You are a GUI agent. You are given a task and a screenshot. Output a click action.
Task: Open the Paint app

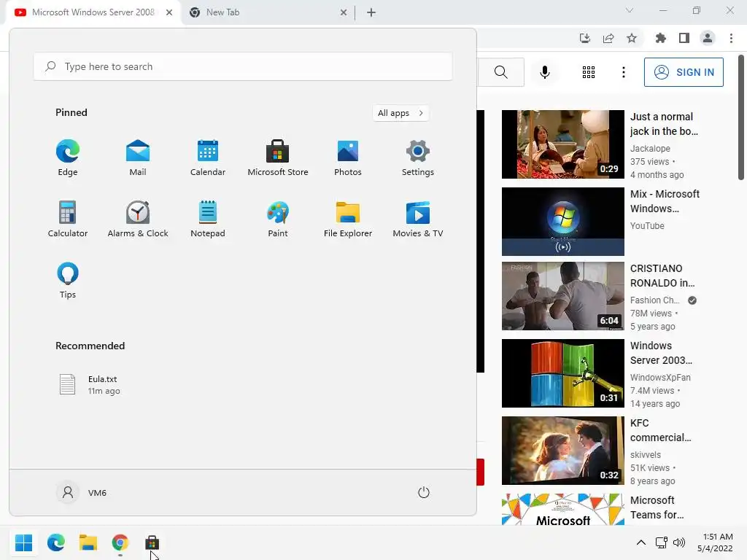(278, 219)
